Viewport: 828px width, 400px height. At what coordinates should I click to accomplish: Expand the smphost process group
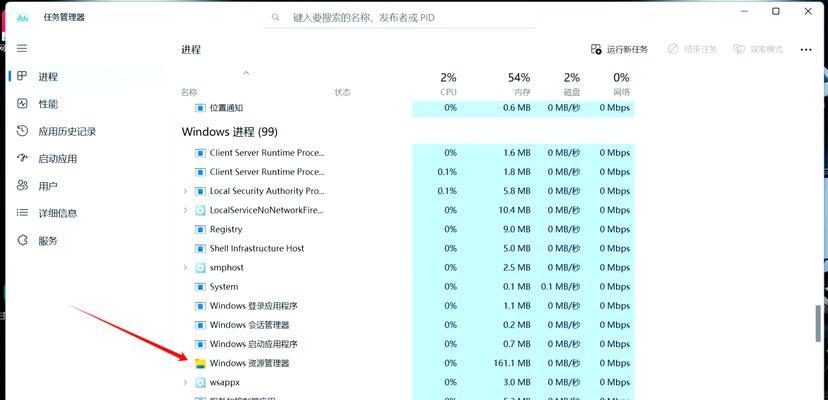coord(185,267)
